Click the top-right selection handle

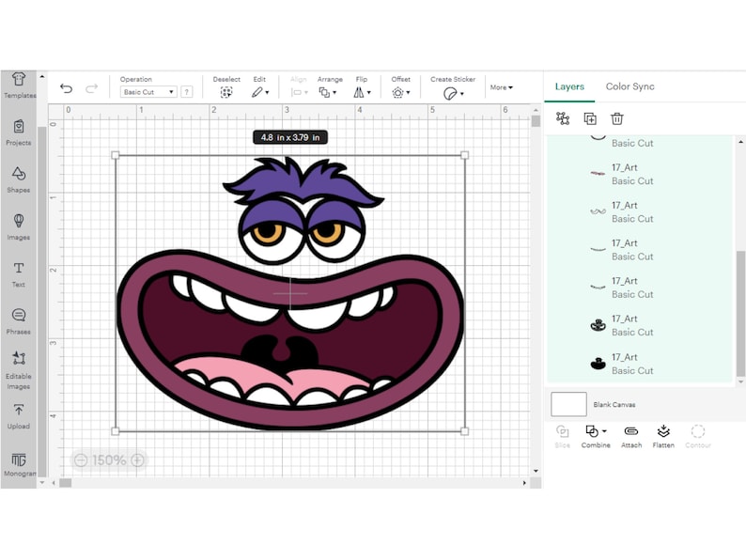(465, 155)
